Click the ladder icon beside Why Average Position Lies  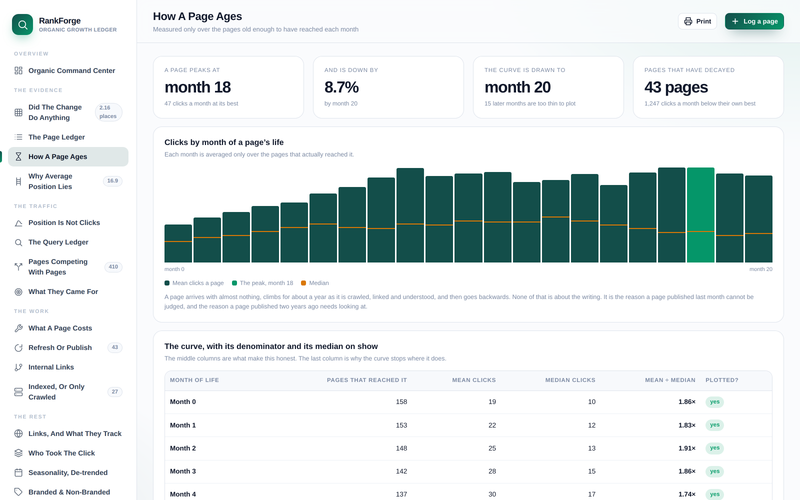[x=18, y=181]
